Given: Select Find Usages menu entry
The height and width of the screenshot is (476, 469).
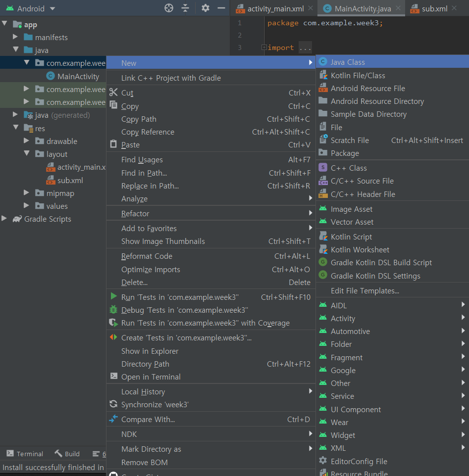Looking at the screenshot, I should [210, 160].
